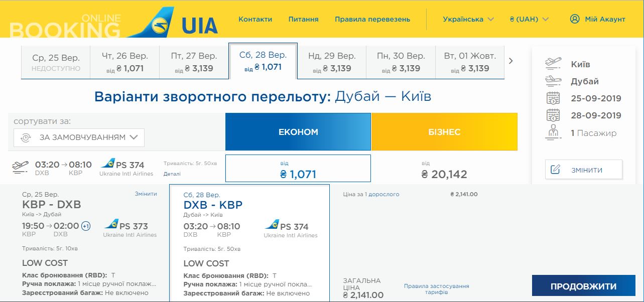This screenshot has height=302, width=644.
Task: Click the Продовжити button
Action: (583, 286)
